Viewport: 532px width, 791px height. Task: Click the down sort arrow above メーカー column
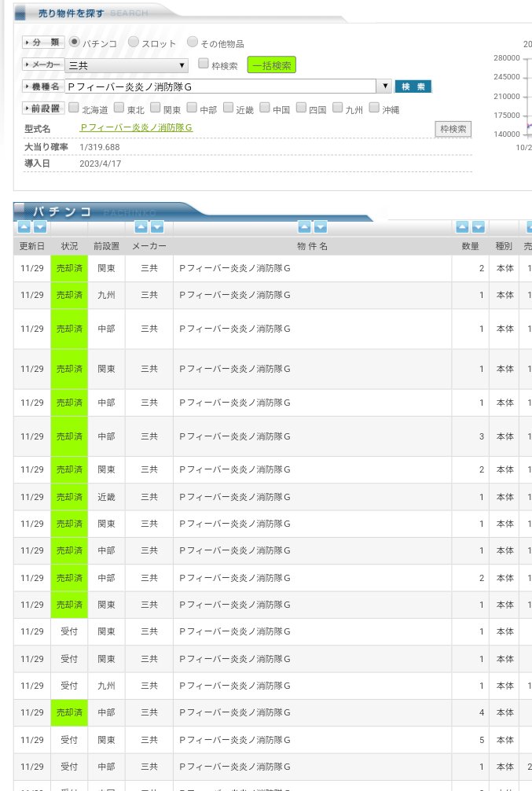(157, 227)
